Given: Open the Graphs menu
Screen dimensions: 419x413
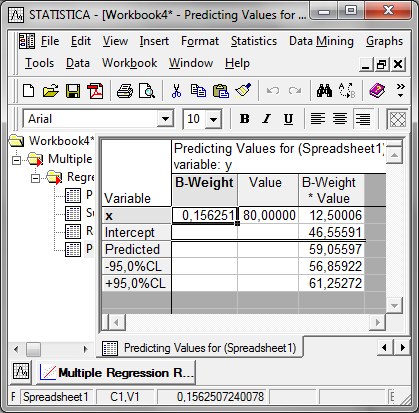Looking at the screenshot, I should point(384,41).
